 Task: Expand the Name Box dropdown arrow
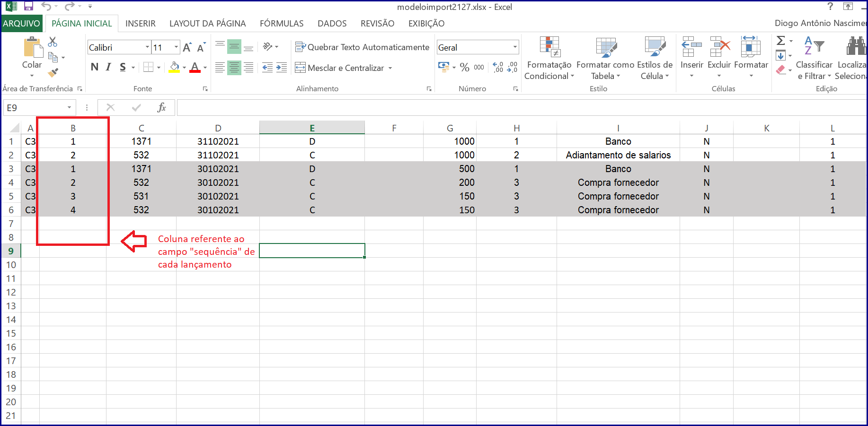[69, 107]
